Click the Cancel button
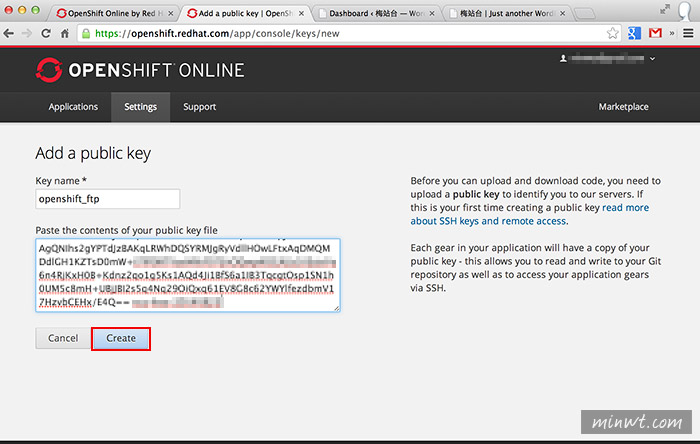 tap(63, 338)
